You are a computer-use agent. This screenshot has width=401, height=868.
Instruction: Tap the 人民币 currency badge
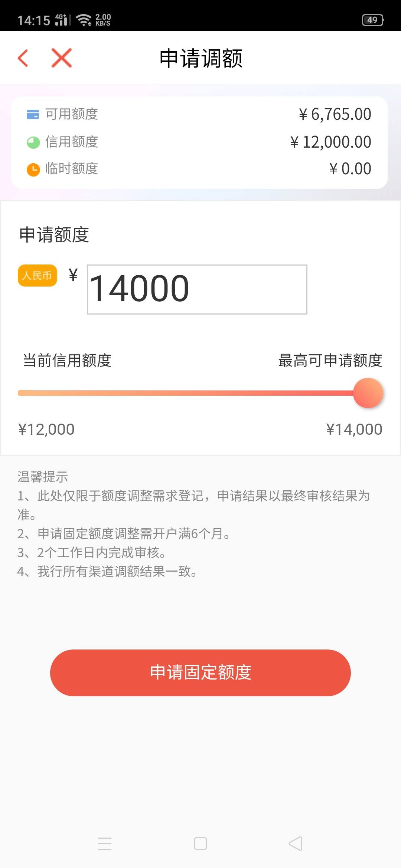(38, 276)
